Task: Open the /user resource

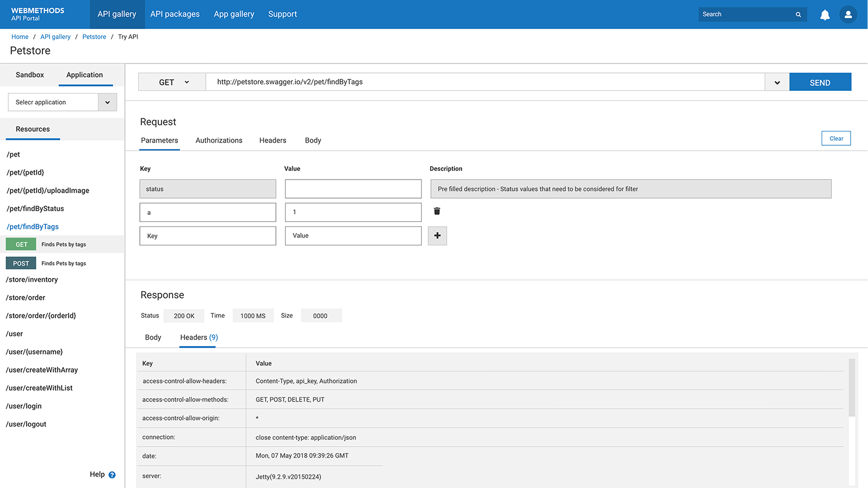Action: point(14,334)
